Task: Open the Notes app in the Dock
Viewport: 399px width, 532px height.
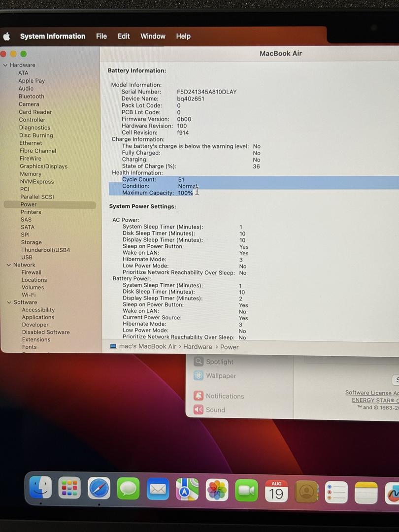Action: (366, 493)
